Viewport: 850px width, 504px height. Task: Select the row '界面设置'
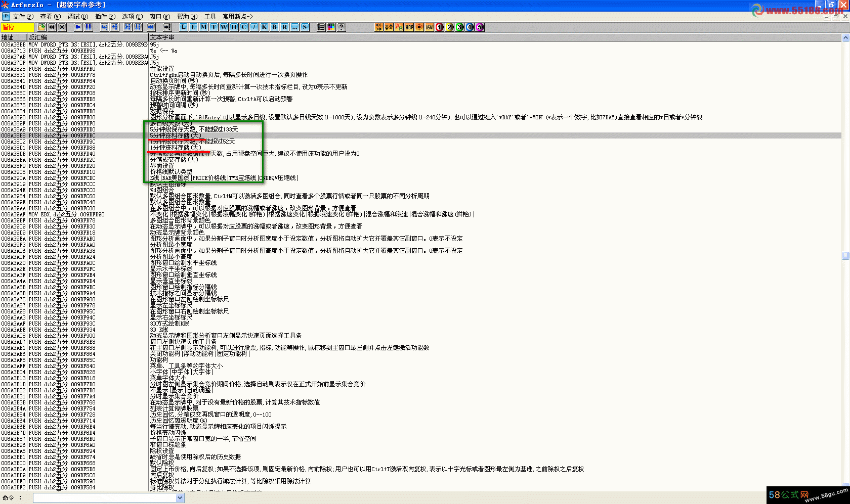coord(420,166)
